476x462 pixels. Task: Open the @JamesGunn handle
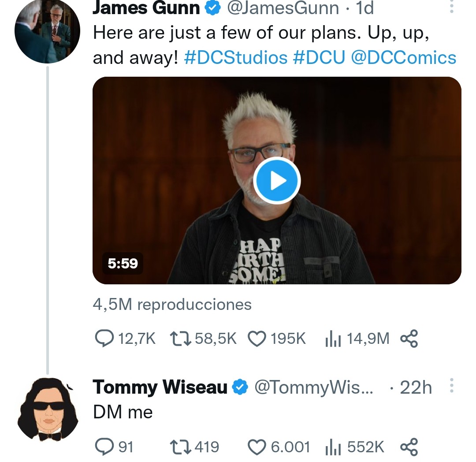[x=283, y=8]
